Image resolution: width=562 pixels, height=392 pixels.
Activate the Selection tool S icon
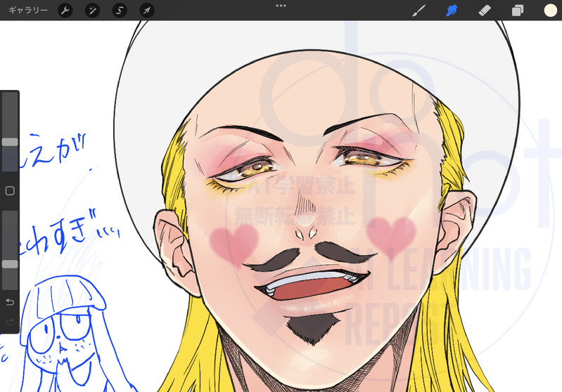[x=120, y=11]
